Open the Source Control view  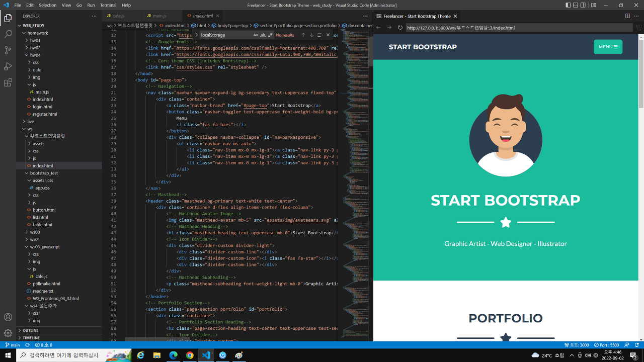(x=8, y=50)
